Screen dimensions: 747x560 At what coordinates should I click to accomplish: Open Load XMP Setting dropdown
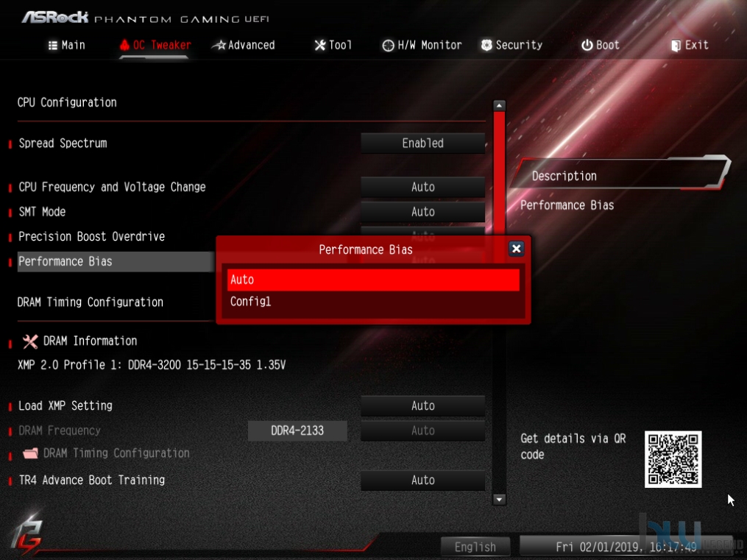click(422, 406)
